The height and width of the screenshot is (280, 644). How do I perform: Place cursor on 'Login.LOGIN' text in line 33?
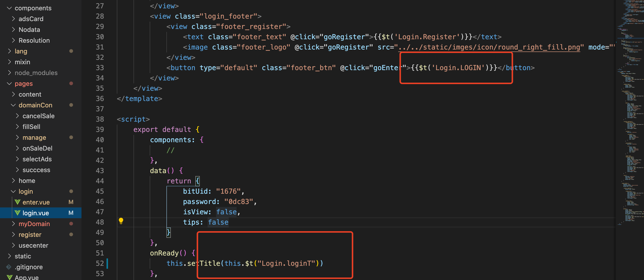point(458,68)
